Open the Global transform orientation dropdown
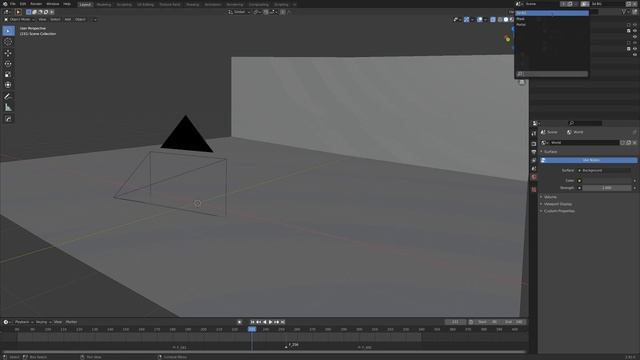Image resolution: width=640 pixels, height=360 pixels. [239, 12]
